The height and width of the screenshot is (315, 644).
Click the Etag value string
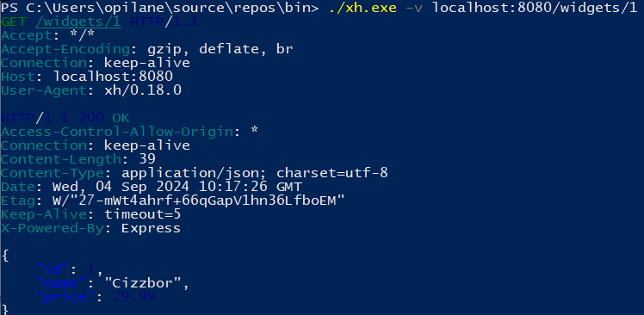click(x=198, y=201)
